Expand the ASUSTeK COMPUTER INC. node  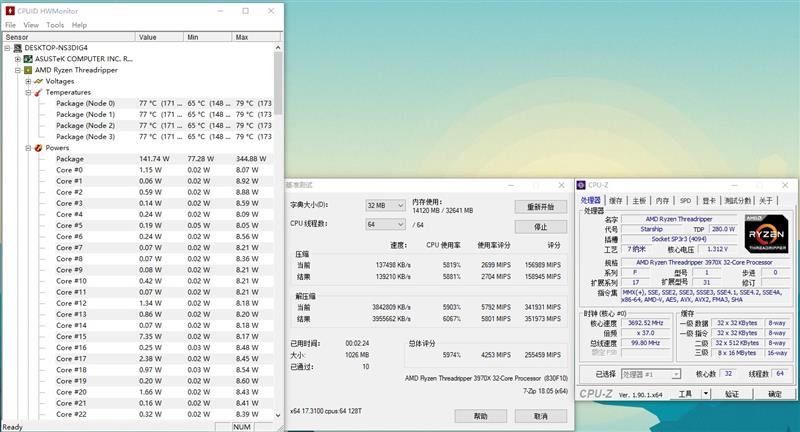tap(18, 59)
